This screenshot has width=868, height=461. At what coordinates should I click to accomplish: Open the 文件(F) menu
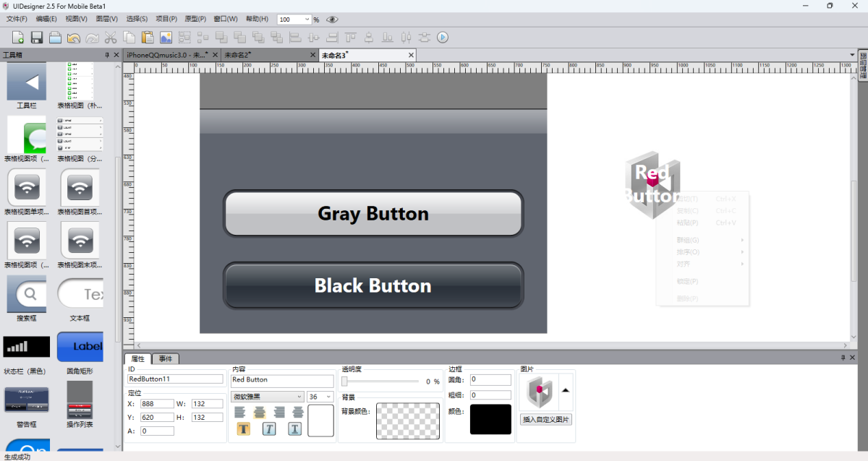(x=17, y=19)
